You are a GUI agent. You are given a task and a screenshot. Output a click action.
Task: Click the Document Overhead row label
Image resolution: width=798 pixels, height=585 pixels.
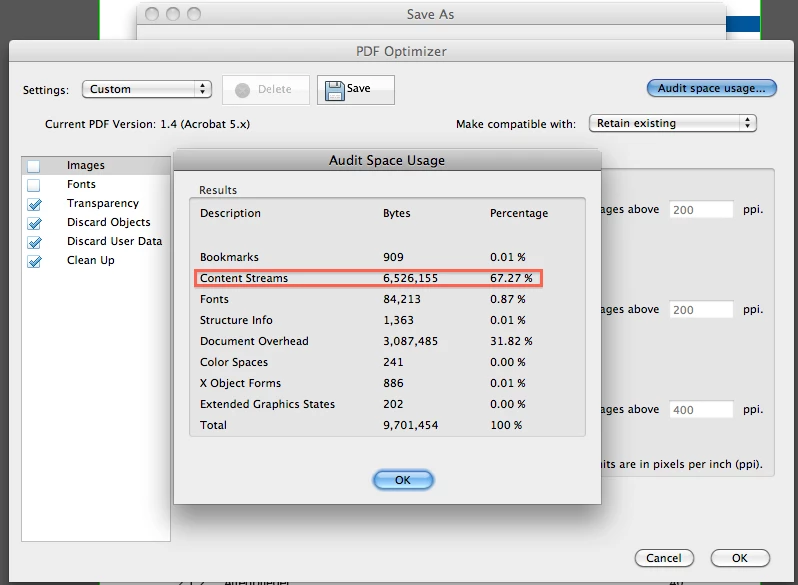tap(254, 341)
